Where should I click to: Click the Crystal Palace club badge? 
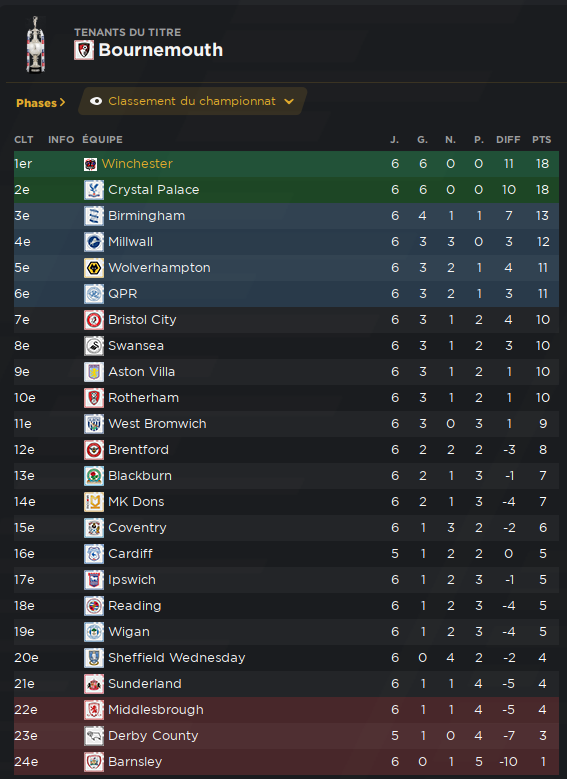pyautogui.click(x=94, y=190)
